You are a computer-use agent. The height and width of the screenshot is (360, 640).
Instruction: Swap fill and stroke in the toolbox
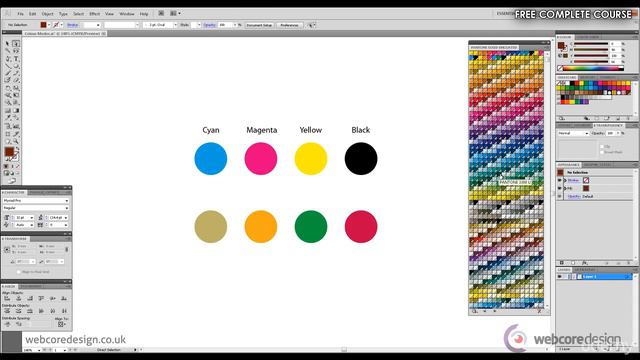pyautogui.click(x=17, y=149)
